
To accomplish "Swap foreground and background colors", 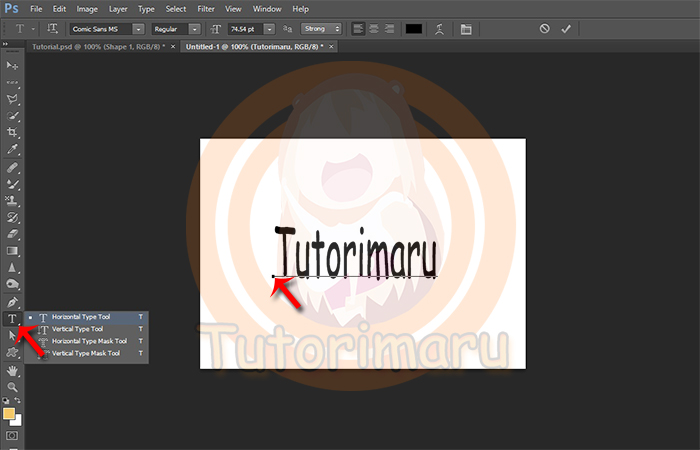I will [17, 400].
